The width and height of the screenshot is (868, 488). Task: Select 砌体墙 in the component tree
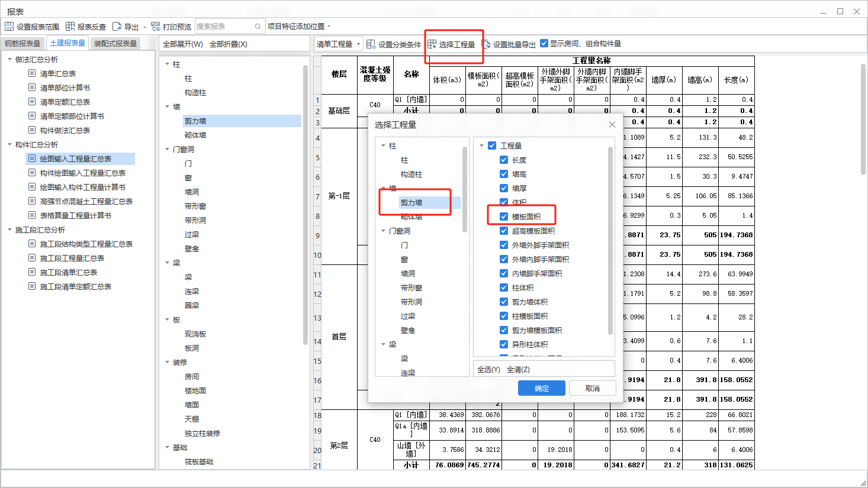coord(195,135)
